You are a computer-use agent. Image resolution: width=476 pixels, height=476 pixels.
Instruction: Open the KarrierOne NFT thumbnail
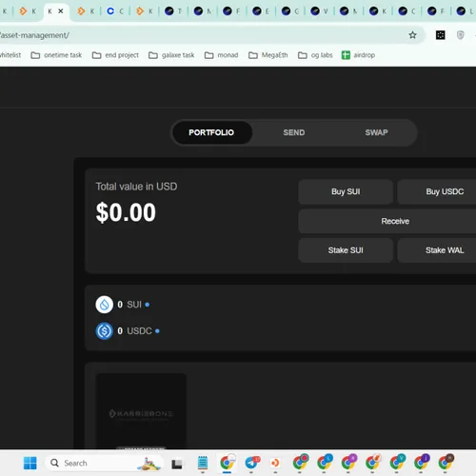[141, 411]
